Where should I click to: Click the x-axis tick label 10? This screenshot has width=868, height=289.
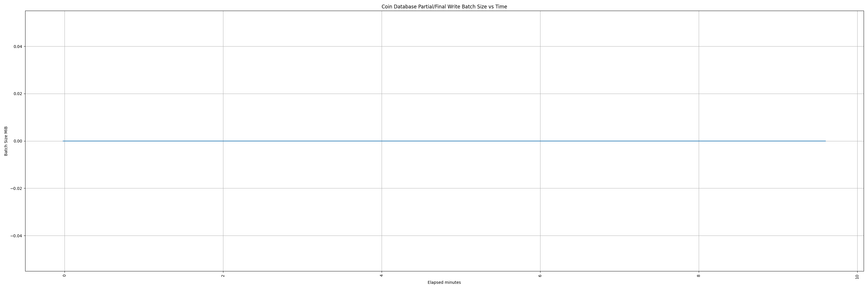coord(857,277)
